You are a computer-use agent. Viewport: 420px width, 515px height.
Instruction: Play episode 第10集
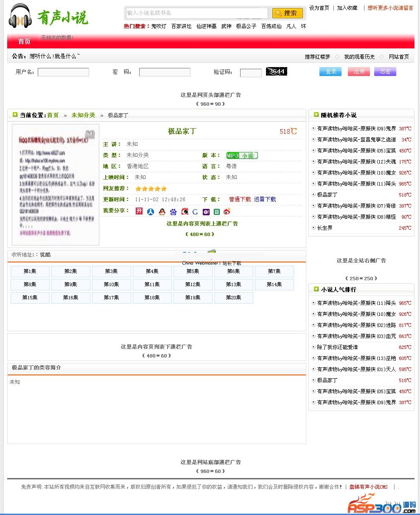[112, 284]
